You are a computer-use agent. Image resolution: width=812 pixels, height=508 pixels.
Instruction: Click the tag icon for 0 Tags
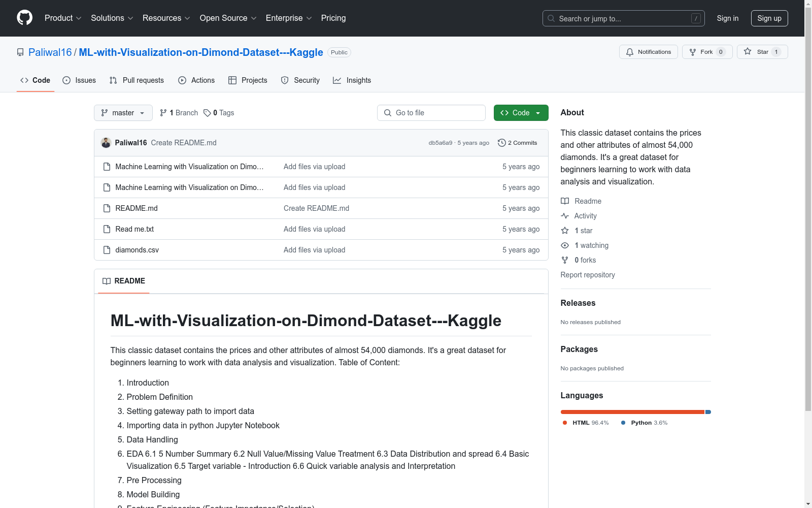207,113
